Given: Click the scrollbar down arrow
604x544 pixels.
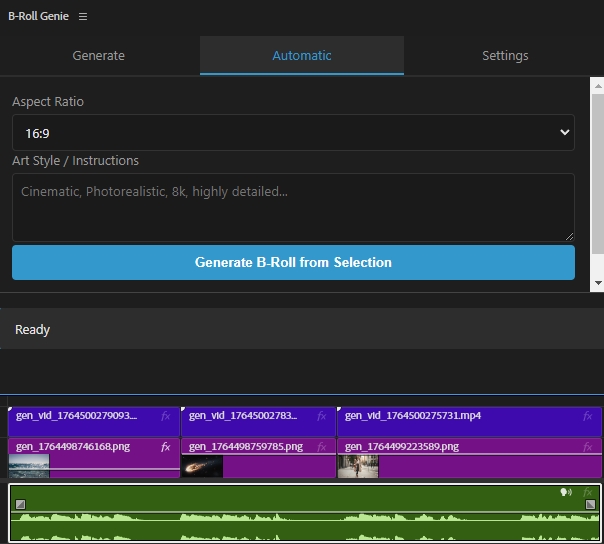Looking at the screenshot, I should (597, 285).
